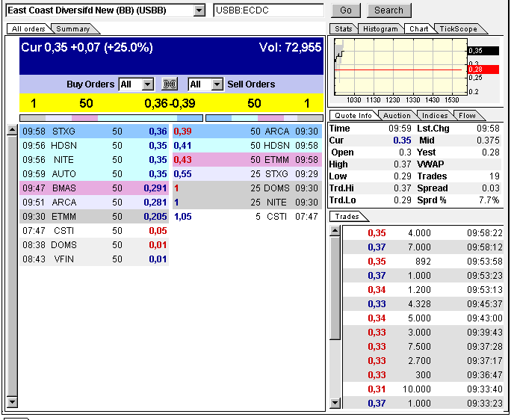
Task: Expand the Buy Orders filter dropdown
Action: (147, 84)
